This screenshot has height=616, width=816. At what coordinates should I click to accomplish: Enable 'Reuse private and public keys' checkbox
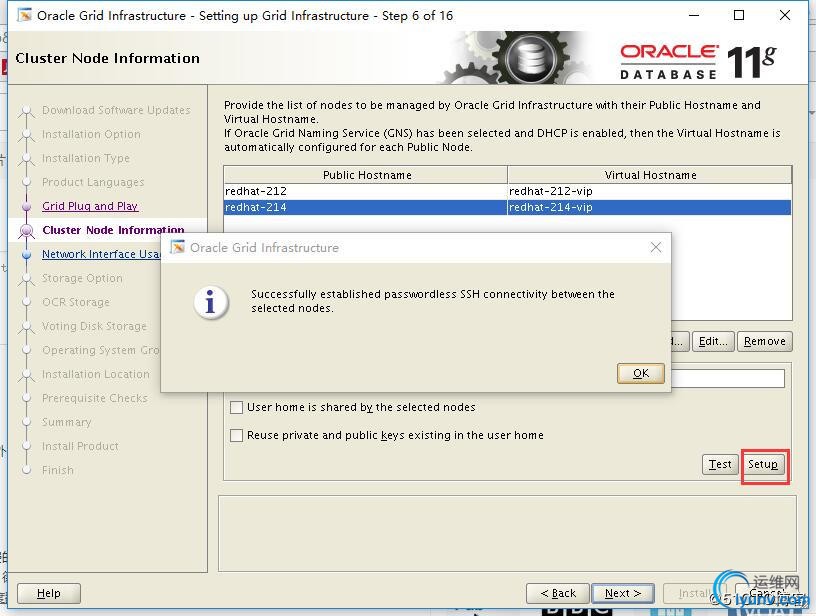[x=236, y=435]
